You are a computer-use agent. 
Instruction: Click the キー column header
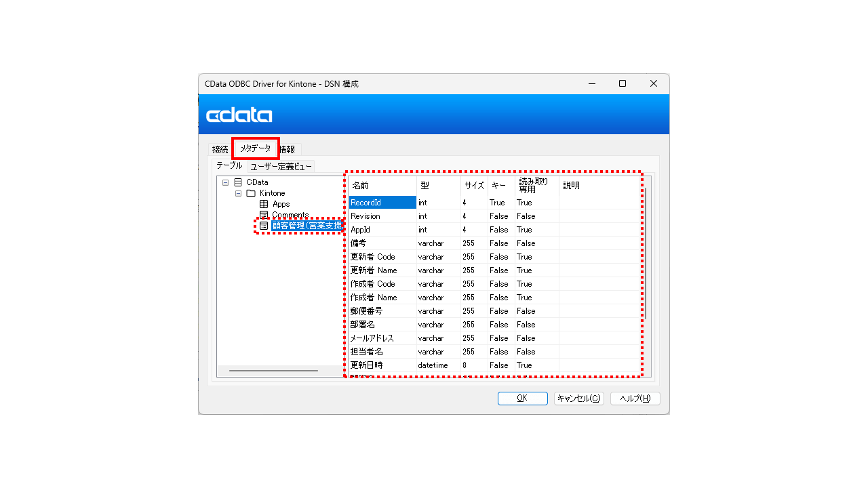click(x=502, y=186)
